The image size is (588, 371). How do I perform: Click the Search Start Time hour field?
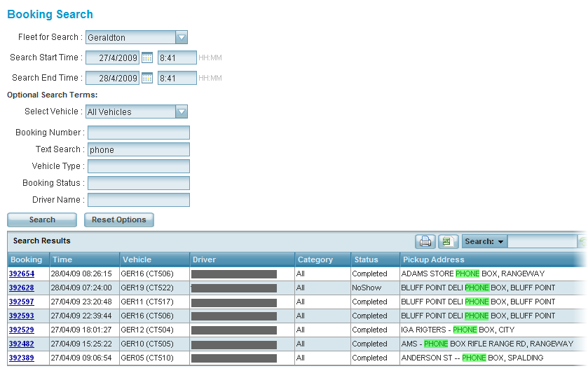tap(177, 58)
